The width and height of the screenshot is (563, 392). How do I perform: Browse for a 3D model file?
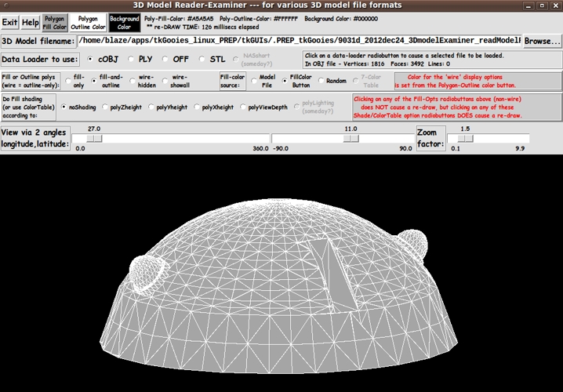(x=542, y=41)
